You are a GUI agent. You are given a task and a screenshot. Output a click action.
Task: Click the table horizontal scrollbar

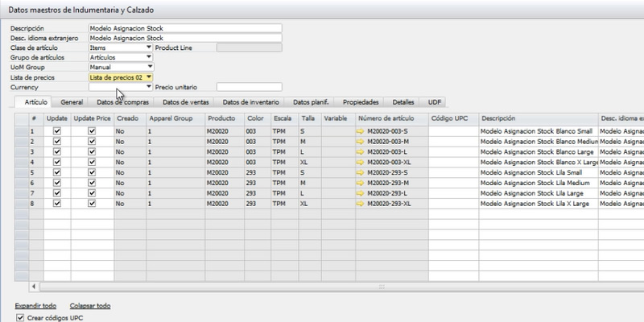pyautogui.click(x=322, y=286)
